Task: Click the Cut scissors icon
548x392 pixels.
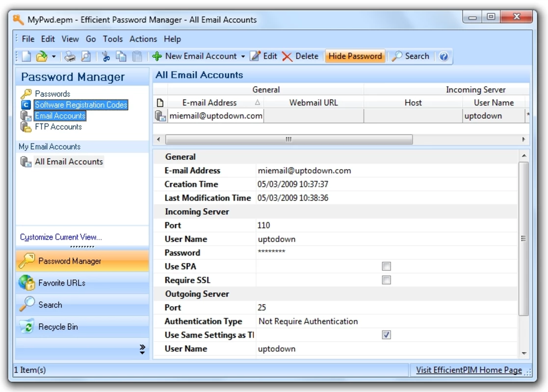Action: [105, 56]
